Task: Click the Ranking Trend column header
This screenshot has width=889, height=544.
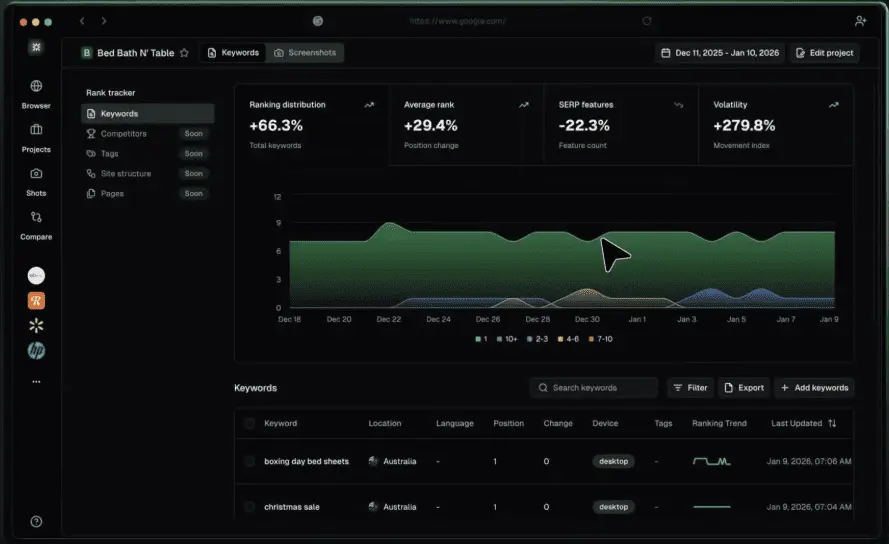Action: (719, 423)
